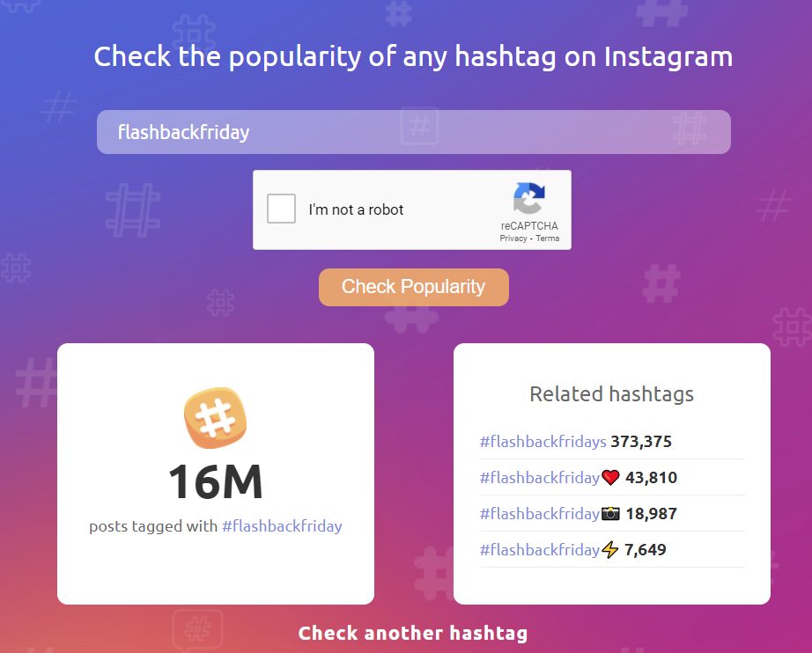Click the Check Popularity button

click(x=414, y=287)
